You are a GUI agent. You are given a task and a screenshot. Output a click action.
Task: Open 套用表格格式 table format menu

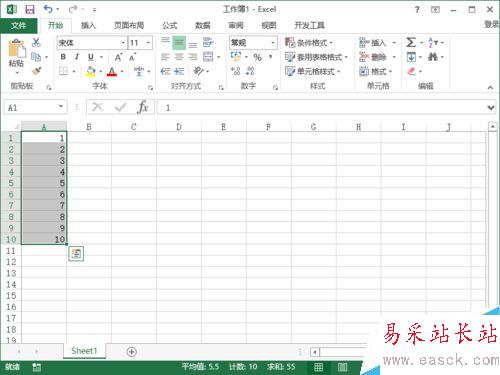[x=316, y=57]
